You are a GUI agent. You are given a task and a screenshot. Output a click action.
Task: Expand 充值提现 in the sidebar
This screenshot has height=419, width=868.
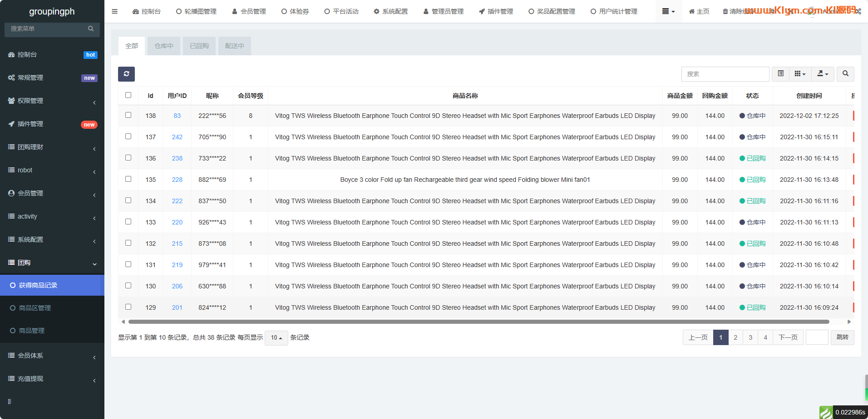point(52,379)
